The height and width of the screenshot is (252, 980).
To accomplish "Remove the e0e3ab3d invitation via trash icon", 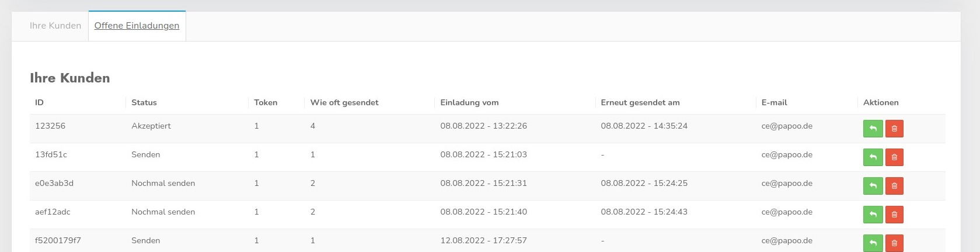I will [x=894, y=186].
